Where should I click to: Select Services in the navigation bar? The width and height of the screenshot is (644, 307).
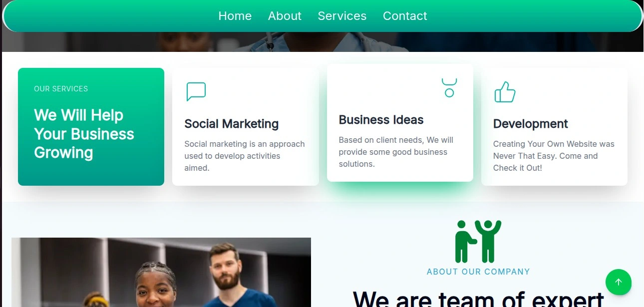tap(342, 16)
